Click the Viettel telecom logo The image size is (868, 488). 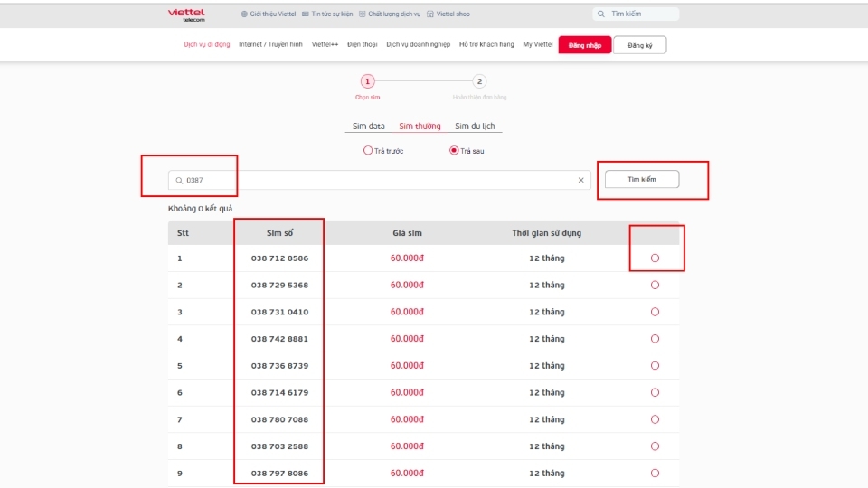[186, 15]
